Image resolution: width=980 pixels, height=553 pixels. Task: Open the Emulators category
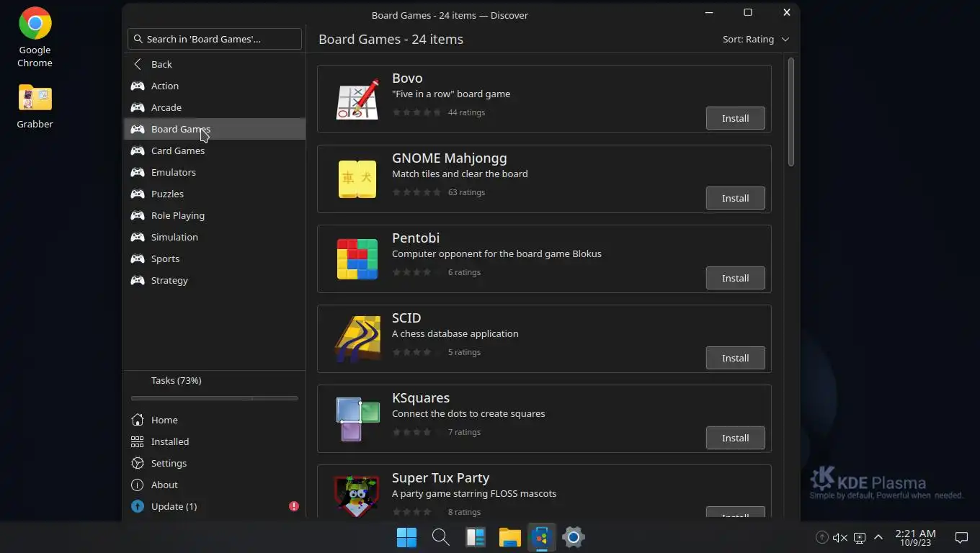tap(214, 172)
